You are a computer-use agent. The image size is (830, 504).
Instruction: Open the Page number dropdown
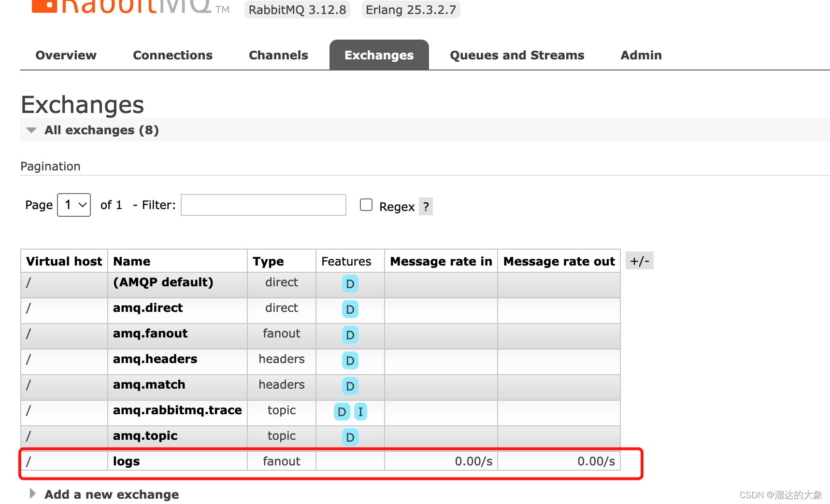click(x=73, y=205)
